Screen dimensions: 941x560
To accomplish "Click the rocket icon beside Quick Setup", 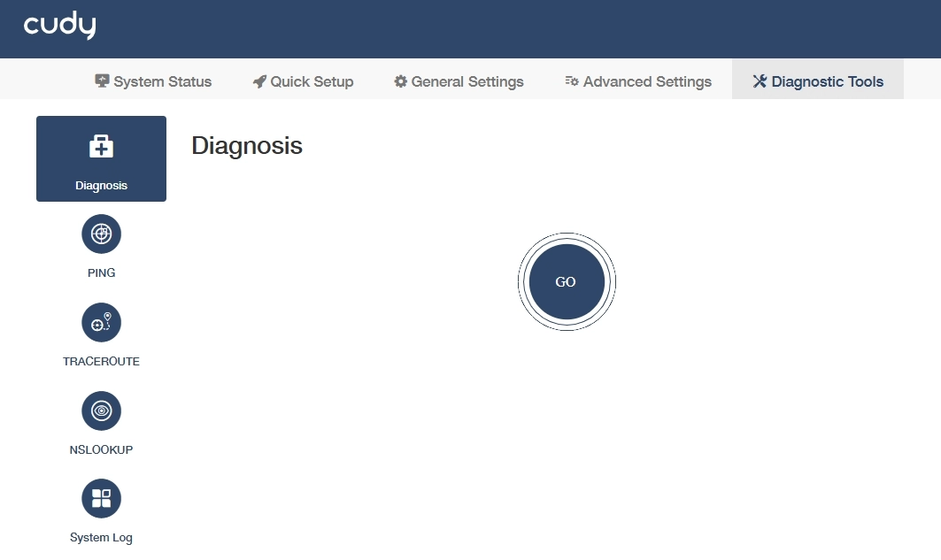I will (259, 81).
